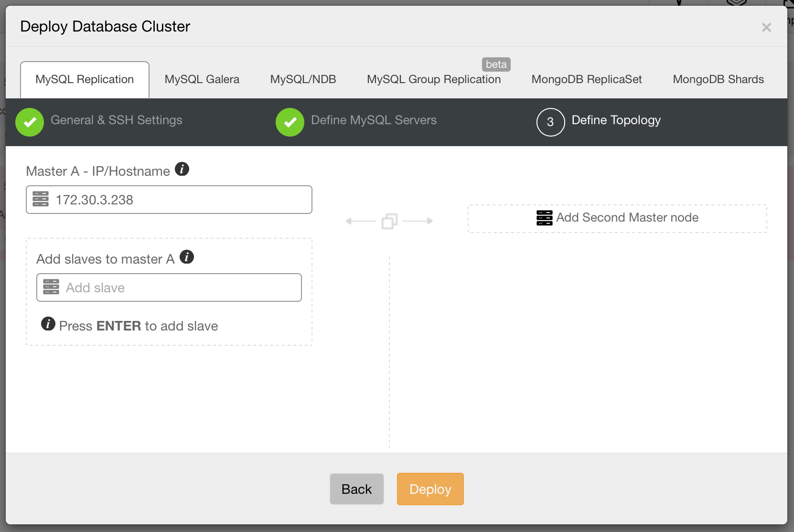Screen dimensions: 794x532
Task: Click the step 3 circle for Define Topology
Action: click(551, 122)
